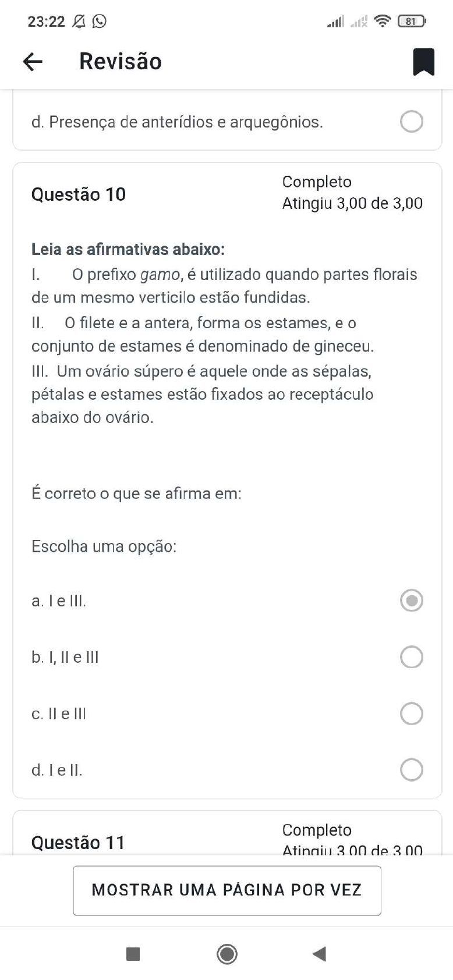Image resolution: width=453 pixels, height=980 pixels.
Task: Tap the muted bell status icon
Action: point(78,22)
